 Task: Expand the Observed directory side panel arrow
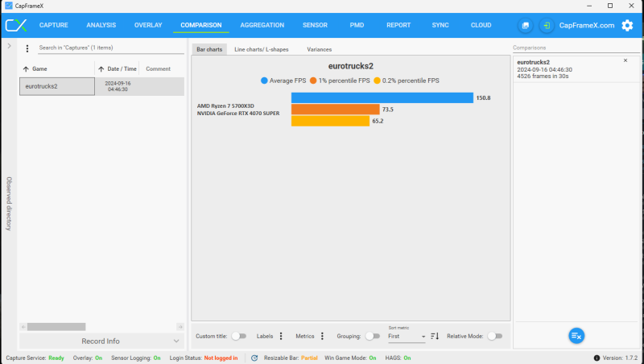(x=9, y=46)
